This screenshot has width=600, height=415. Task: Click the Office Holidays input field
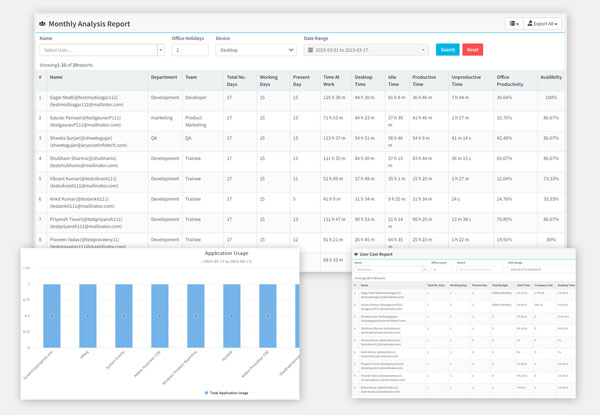[x=190, y=49]
